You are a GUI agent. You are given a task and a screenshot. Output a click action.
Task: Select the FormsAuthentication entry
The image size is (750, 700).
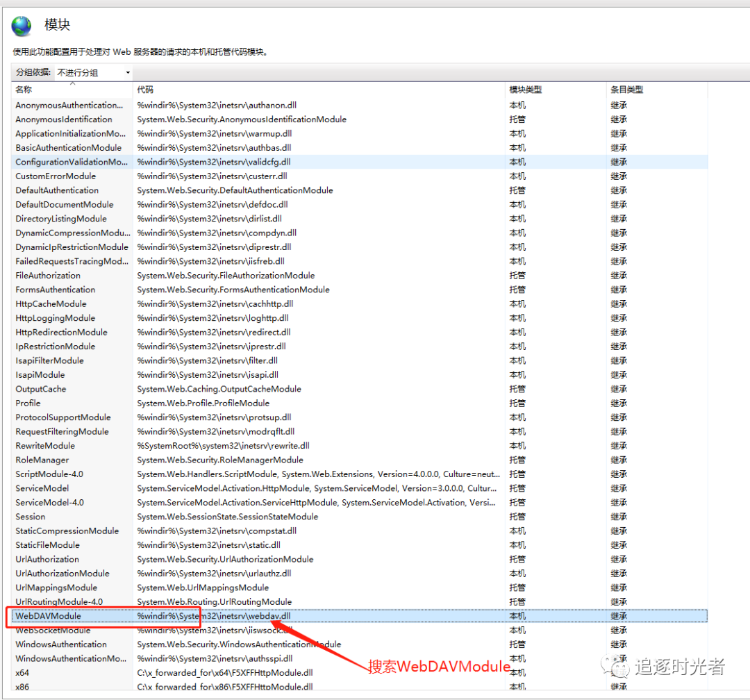click(56, 290)
